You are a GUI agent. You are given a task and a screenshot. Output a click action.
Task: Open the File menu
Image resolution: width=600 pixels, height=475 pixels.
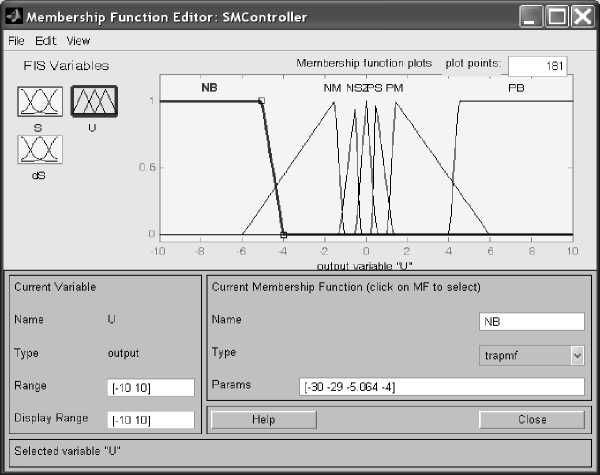15,41
